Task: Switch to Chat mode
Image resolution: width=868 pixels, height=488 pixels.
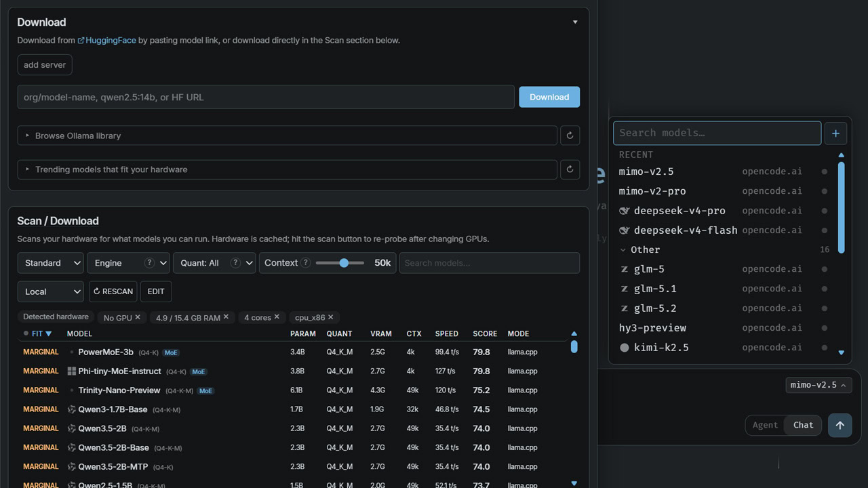Action: point(804,425)
